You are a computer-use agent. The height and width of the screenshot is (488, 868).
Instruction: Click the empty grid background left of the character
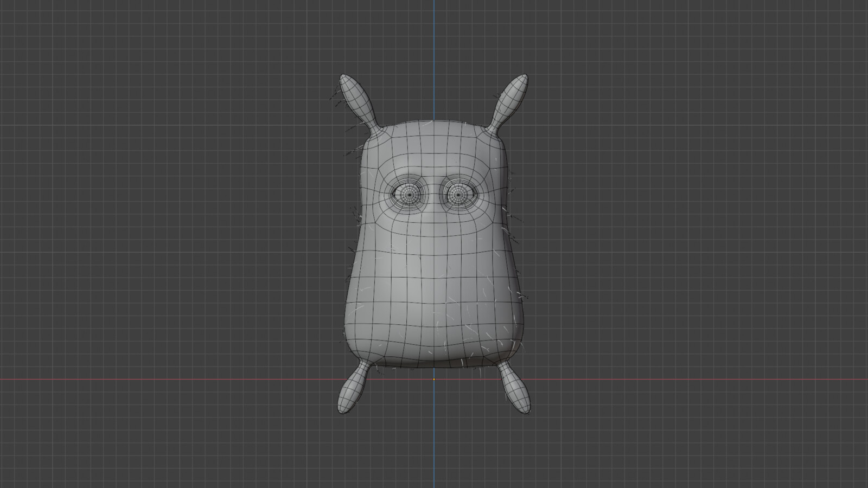click(190, 244)
